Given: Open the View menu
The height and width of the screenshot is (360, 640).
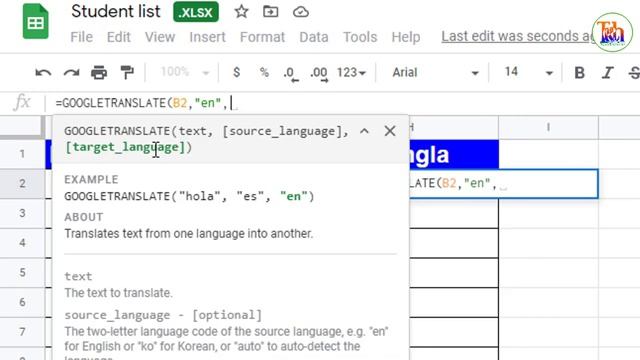Looking at the screenshot, I should tap(160, 37).
